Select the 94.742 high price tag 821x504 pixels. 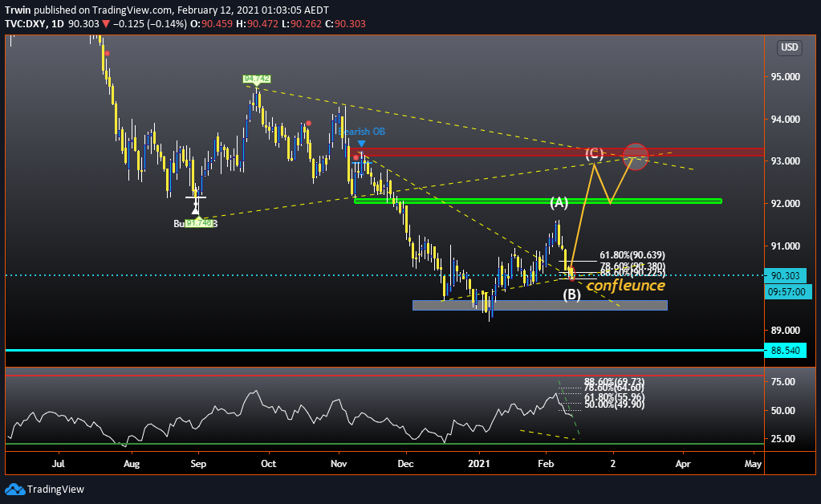pos(257,79)
